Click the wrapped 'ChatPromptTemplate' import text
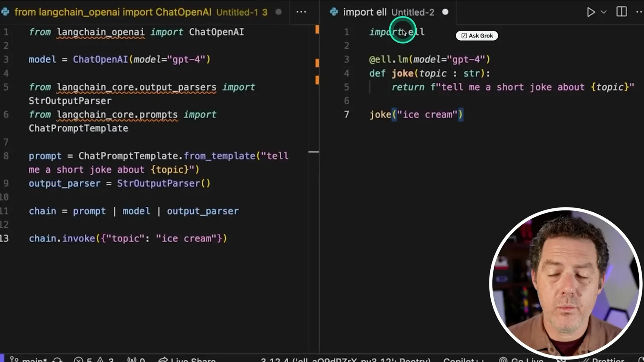 pyautogui.click(x=78, y=128)
